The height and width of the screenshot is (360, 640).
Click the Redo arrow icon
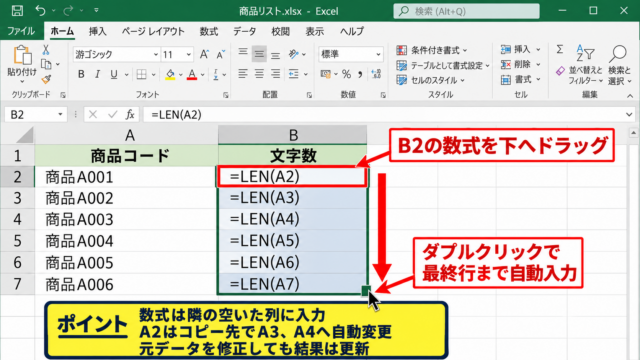[x=68, y=10]
